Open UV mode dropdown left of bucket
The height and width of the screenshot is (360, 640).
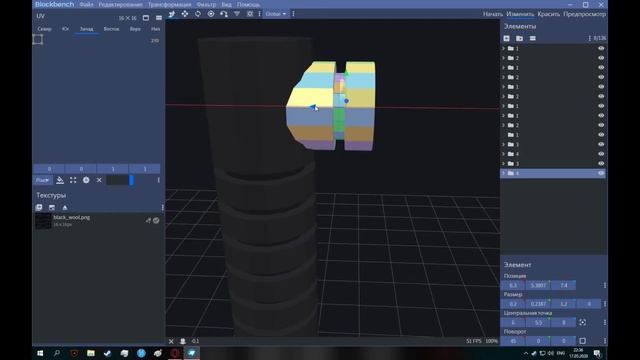42,180
